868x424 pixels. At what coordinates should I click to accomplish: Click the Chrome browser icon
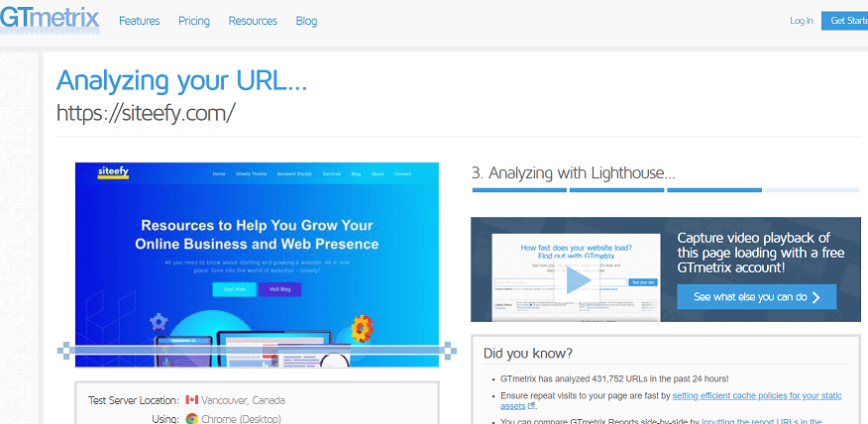pos(192,419)
